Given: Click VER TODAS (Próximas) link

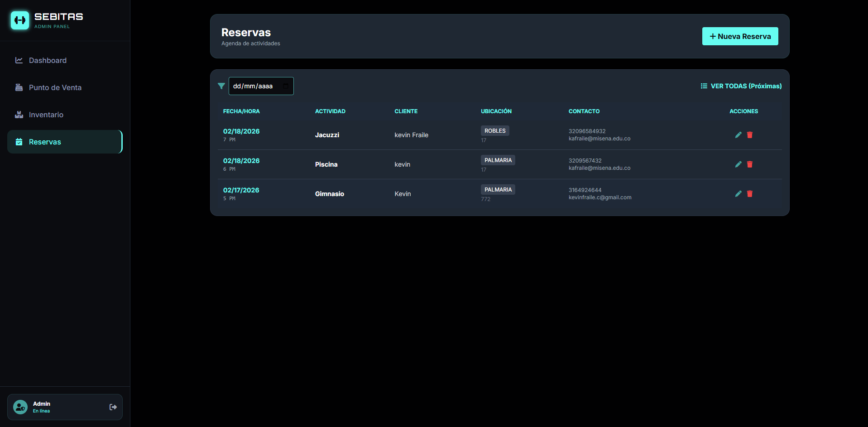Looking at the screenshot, I should (741, 86).
